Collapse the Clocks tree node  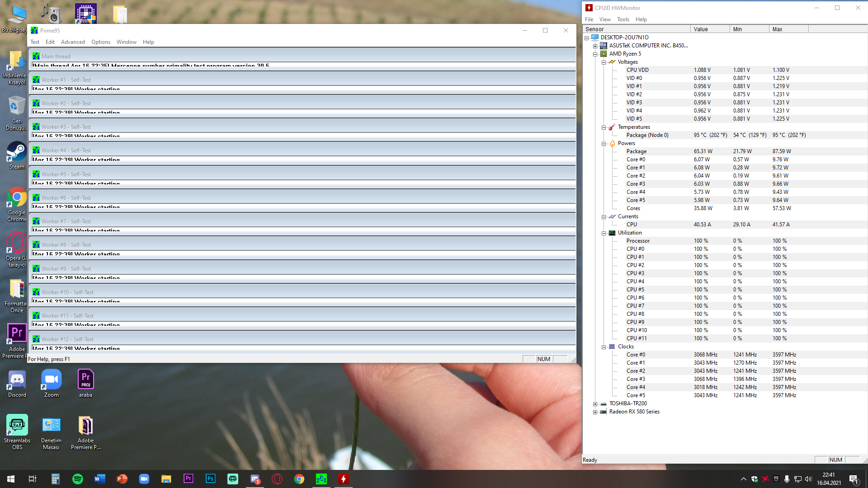click(x=604, y=347)
